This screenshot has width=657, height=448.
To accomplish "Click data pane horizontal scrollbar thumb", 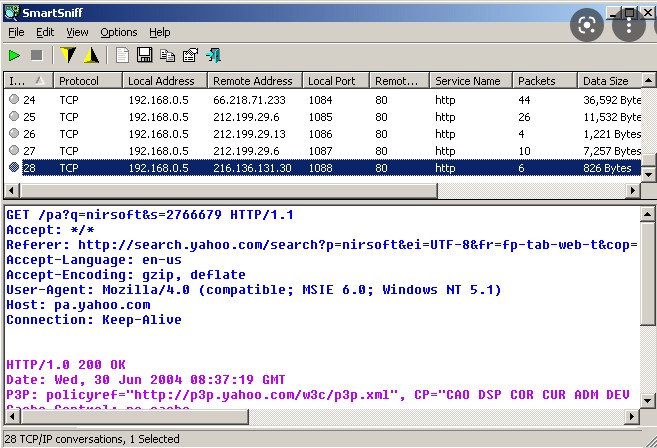I will coord(134,417).
